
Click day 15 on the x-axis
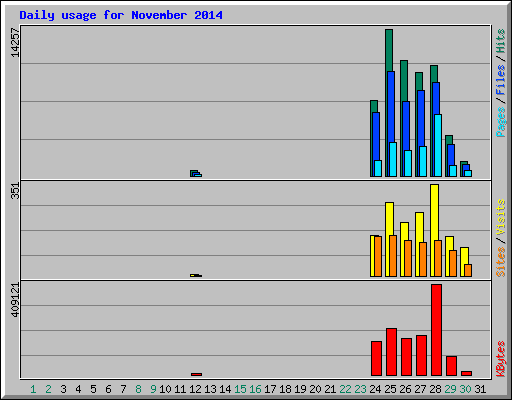[240, 389]
